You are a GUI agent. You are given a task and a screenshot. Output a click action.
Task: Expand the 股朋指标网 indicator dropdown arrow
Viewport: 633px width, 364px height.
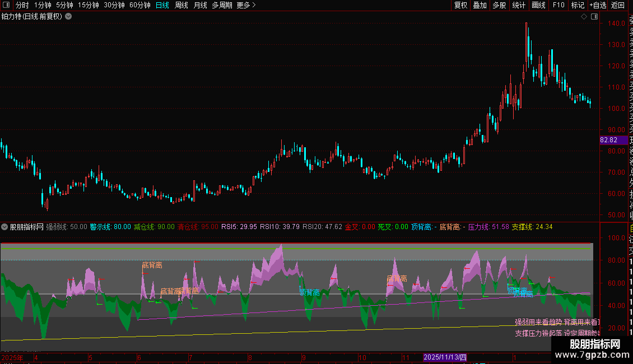coord(4,227)
